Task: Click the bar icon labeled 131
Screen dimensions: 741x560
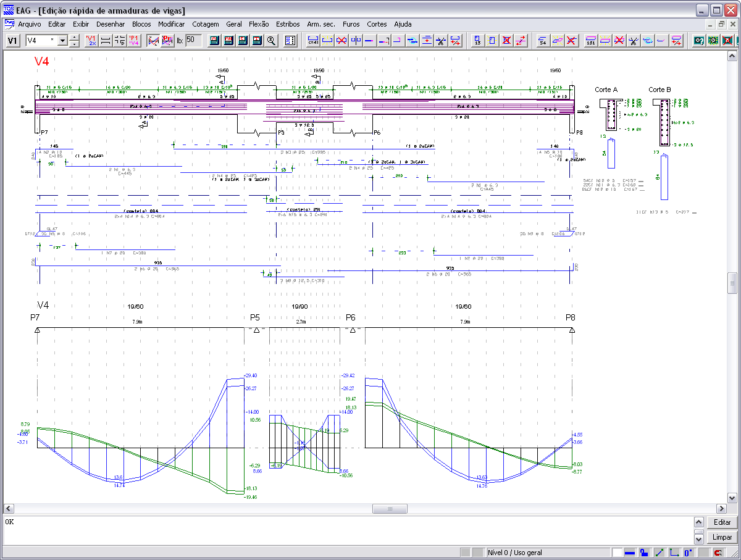Action: point(591,41)
